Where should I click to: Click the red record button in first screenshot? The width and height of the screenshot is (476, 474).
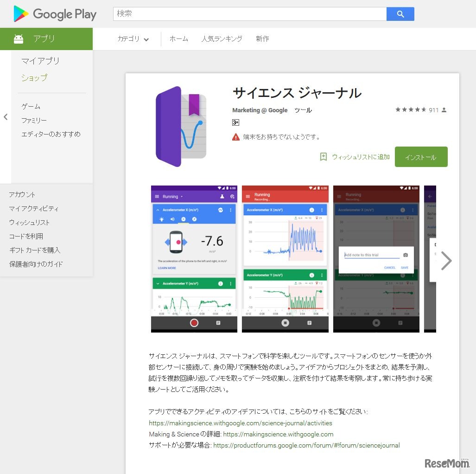pos(194,323)
